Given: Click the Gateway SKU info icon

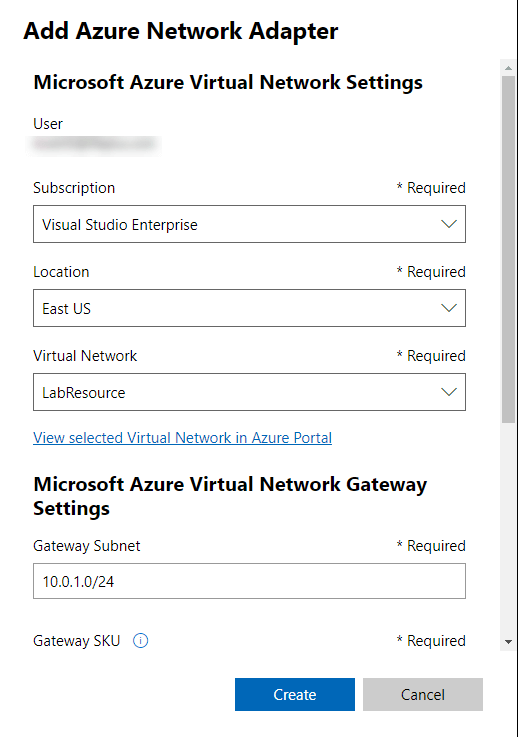Looking at the screenshot, I should tap(141, 640).
